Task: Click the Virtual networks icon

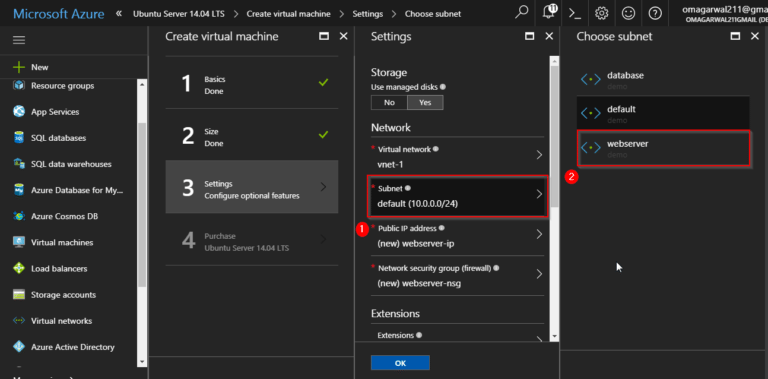Action: tap(19, 321)
